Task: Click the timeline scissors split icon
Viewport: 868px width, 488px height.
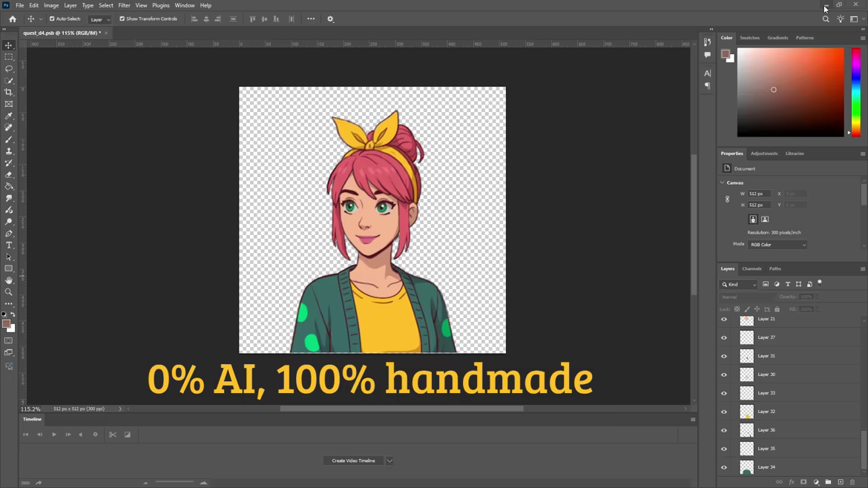Action: coord(112,435)
